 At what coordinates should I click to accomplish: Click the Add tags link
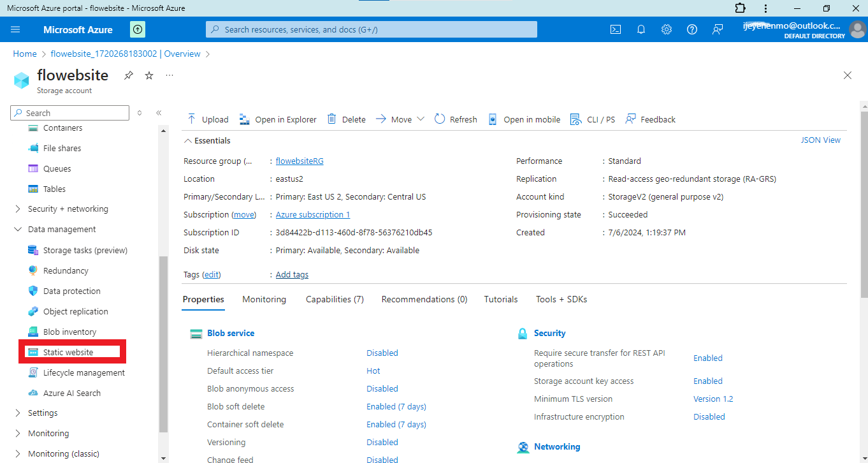tap(292, 275)
